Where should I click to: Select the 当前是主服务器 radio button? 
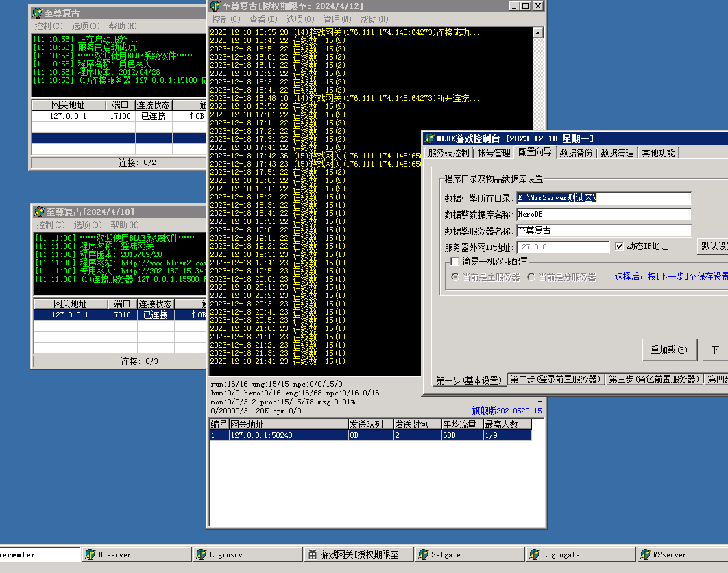tap(455, 277)
